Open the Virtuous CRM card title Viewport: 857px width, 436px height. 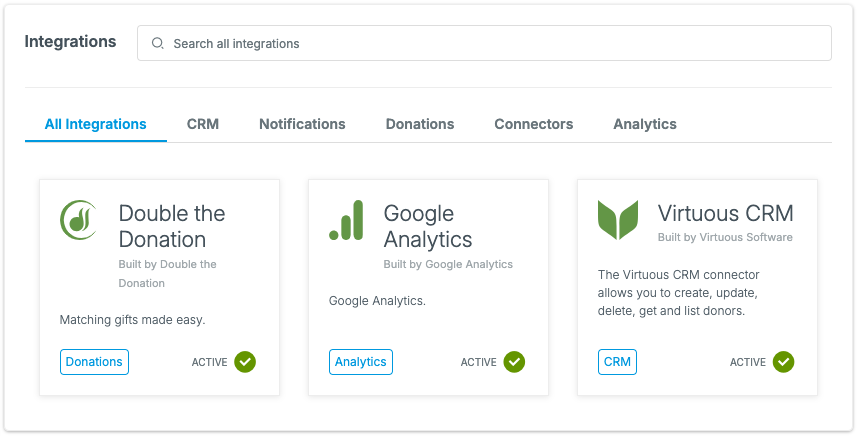point(725,213)
